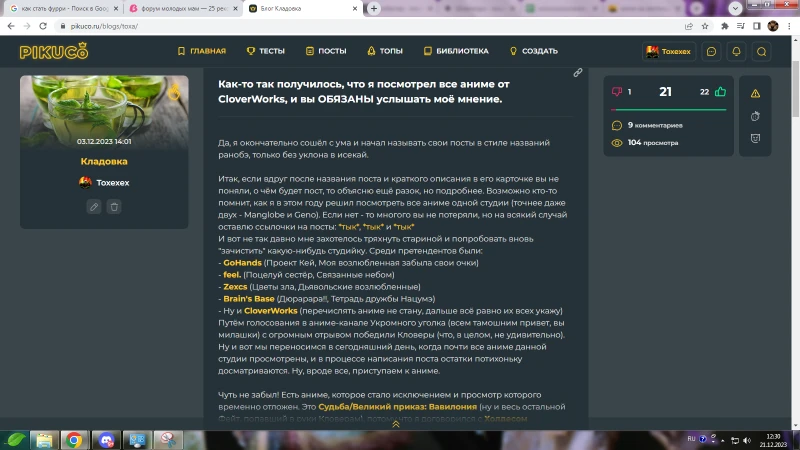Open the Toxexex profile button in header
The image size is (800, 450).
pyautogui.click(x=668, y=52)
